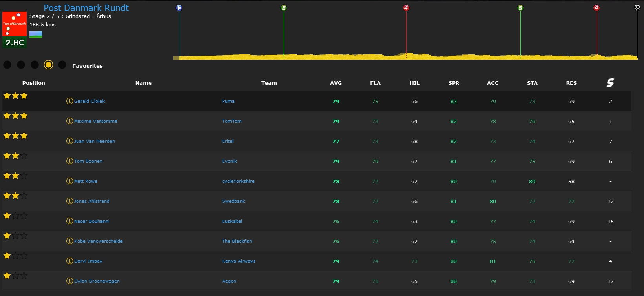Viewport: 644px width, 296px height.
Task: Open info icon for Gerald Ciolek
Action: click(69, 101)
